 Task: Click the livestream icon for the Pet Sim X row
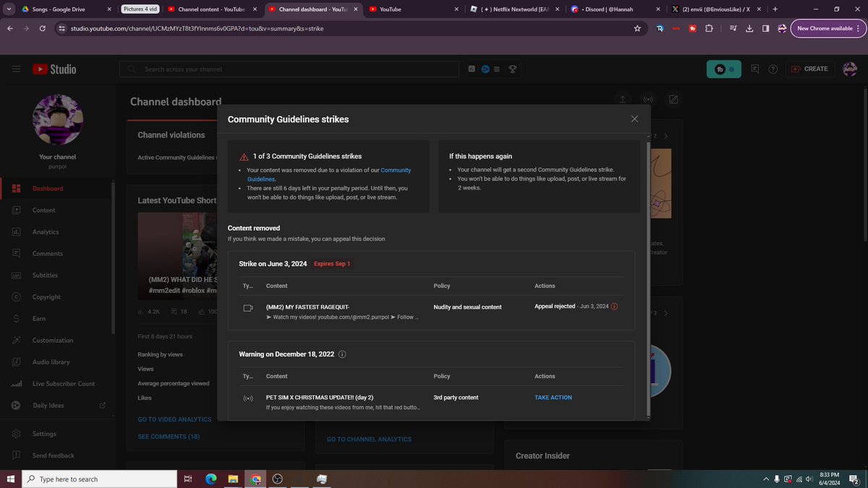pos(248,398)
